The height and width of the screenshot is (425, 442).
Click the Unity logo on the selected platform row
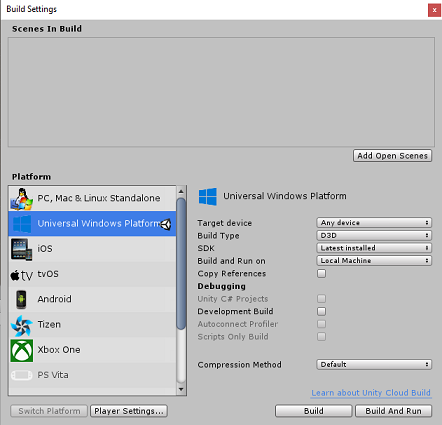pos(166,224)
